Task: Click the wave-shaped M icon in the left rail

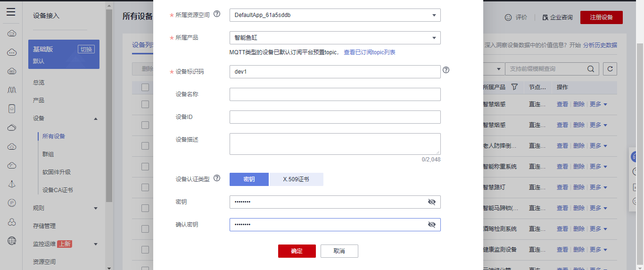Action: coord(12,90)
